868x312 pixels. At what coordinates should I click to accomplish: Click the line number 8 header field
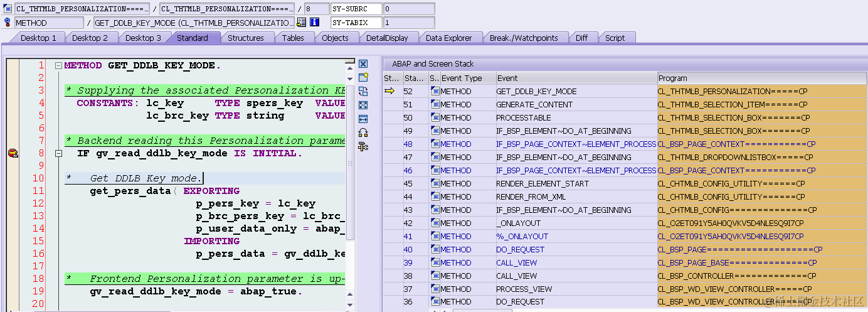coord(316,9)
